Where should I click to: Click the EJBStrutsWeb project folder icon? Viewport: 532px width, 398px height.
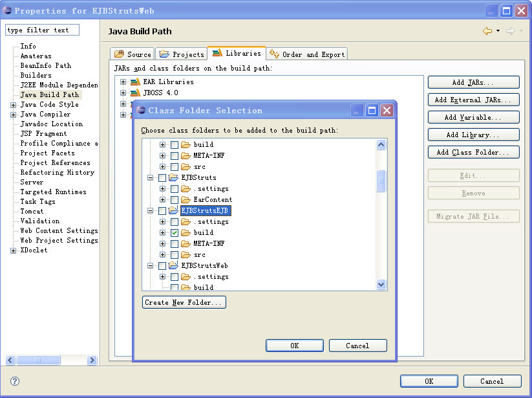(173, 265)
